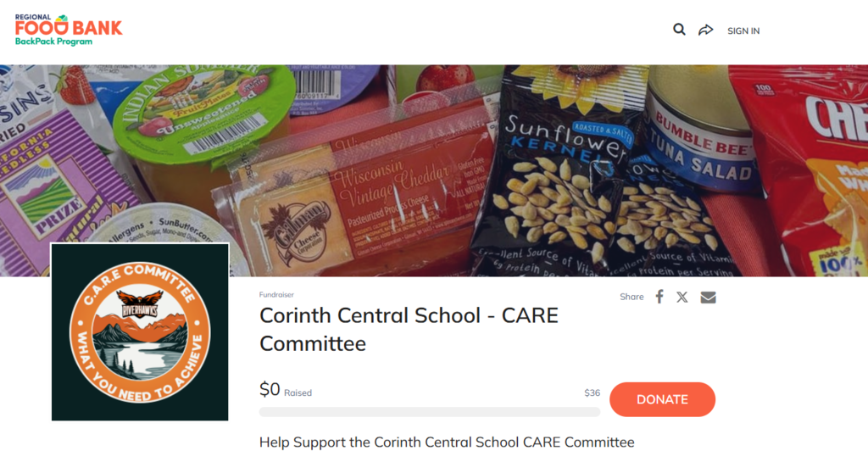Click the Help Support description text
868x462 pixels.
(447, 443)
